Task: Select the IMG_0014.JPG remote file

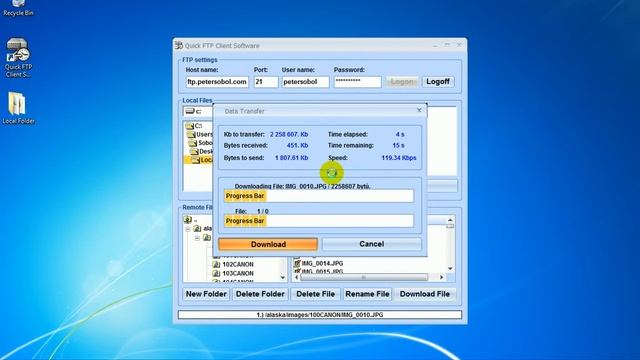Action: tap(318, 264)
